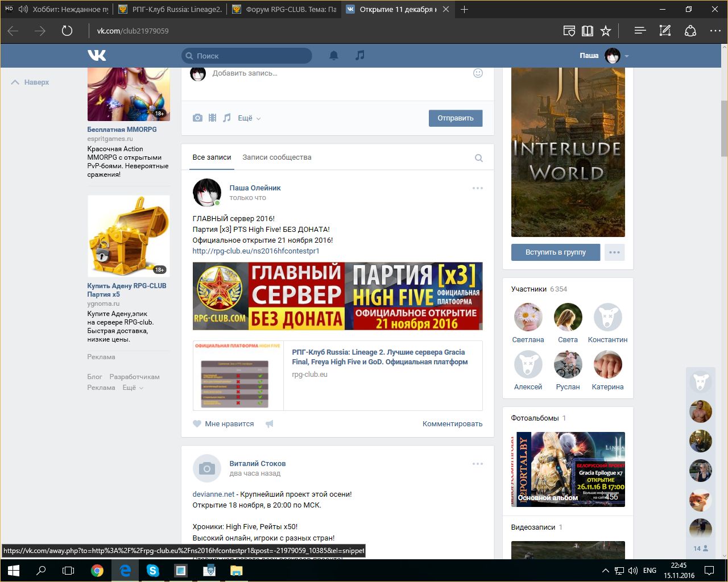Click in the Поиск search field

(247, 56)
